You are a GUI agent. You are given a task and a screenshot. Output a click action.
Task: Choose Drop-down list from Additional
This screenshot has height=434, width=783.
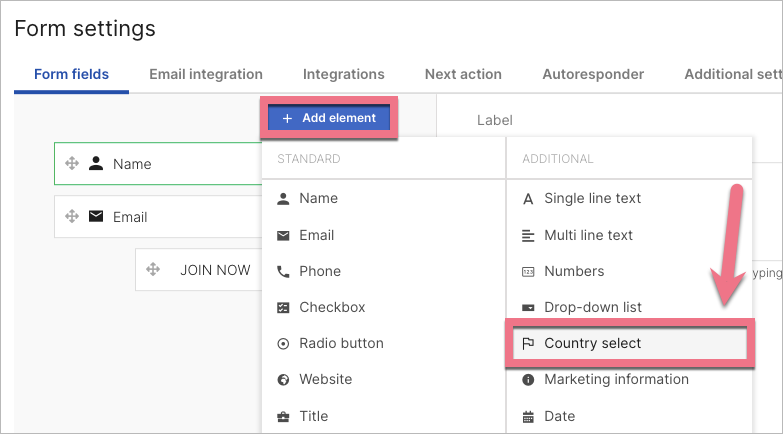point(592,307)
